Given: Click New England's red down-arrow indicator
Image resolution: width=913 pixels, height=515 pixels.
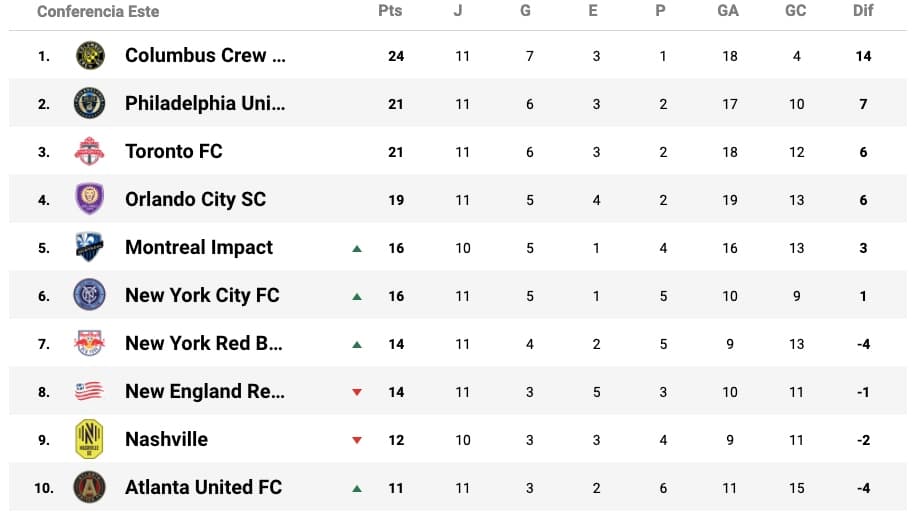Looking at the screenshot, I should pyautogui.click(x=357, y=392).
